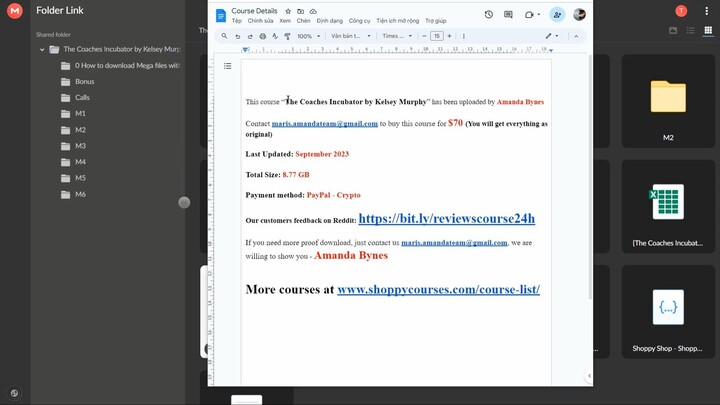Click the undo arrow in toolbar
The height and width of the screenshot is (405, 720).
[237, 36]
